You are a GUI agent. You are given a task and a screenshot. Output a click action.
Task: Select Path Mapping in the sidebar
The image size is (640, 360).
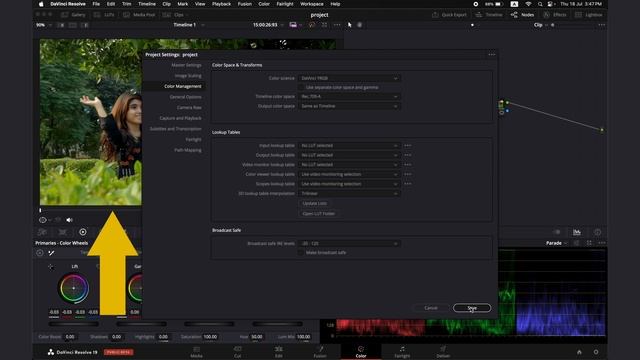(x=187, y=150)
